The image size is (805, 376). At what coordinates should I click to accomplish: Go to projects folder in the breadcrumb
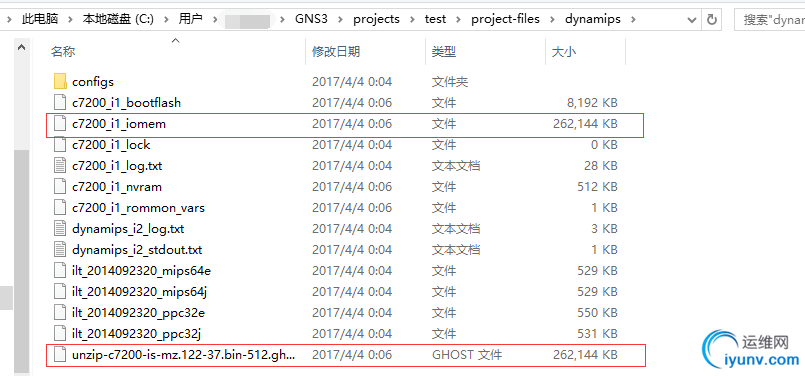[376, 20]
